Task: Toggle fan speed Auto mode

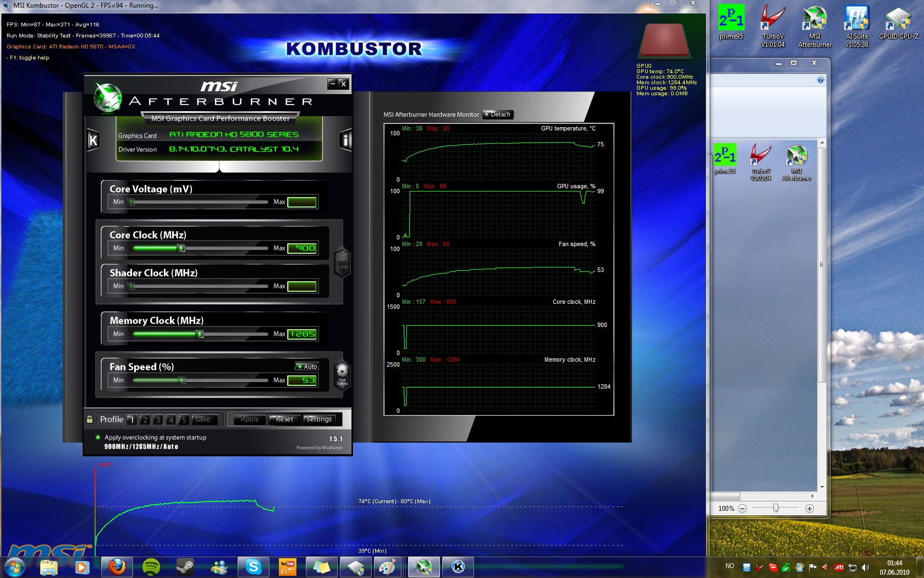Action: click(307, 367)
